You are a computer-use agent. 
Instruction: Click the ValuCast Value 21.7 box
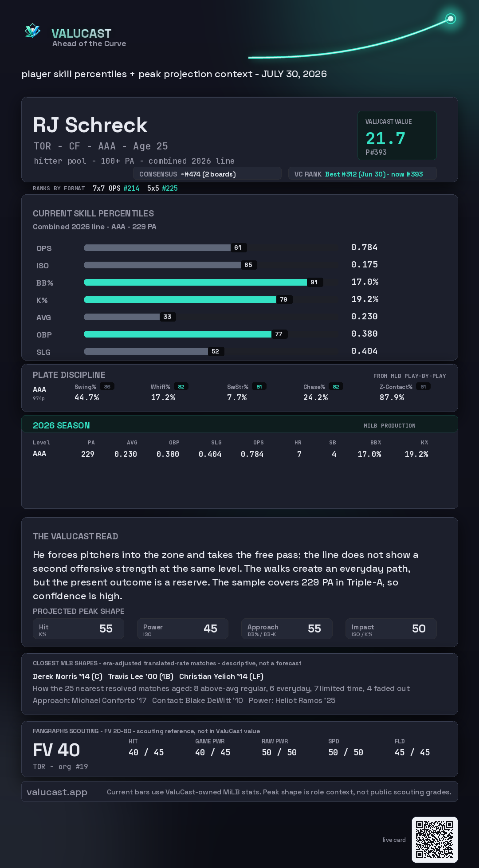point(397,135)
